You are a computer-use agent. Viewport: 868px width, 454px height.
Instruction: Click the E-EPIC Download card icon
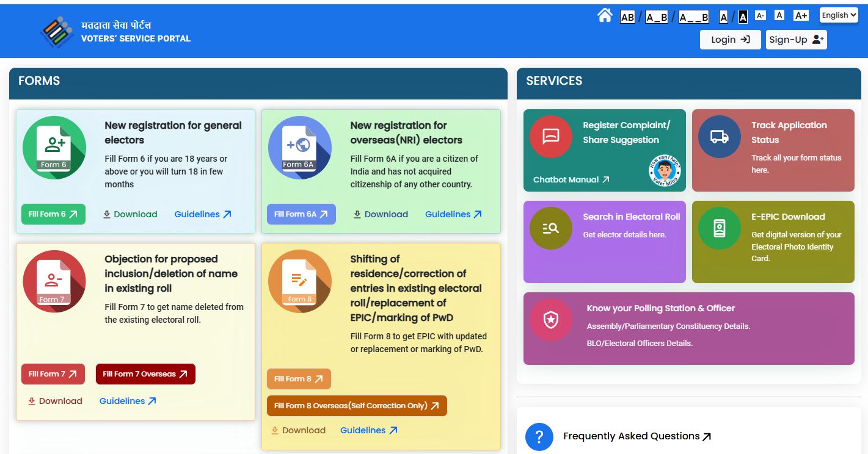coord(719,228)
